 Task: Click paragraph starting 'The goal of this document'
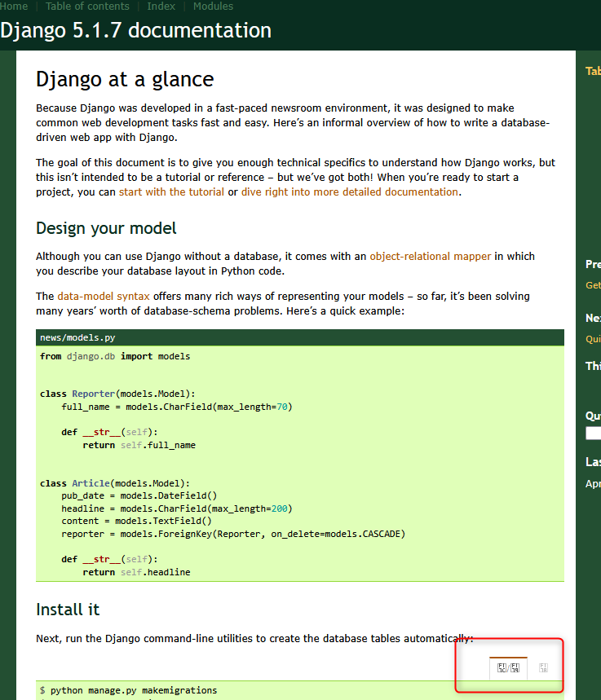296,177
